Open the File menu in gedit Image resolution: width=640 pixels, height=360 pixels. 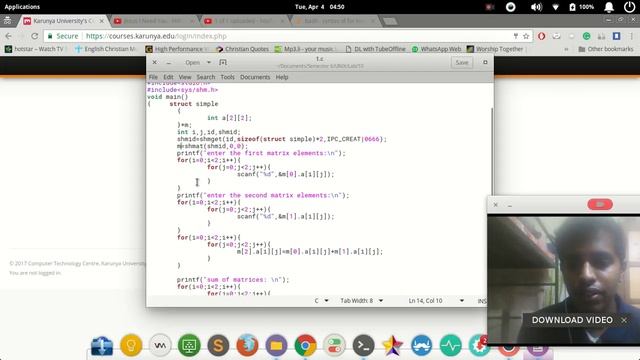click(x=153, y=77)
